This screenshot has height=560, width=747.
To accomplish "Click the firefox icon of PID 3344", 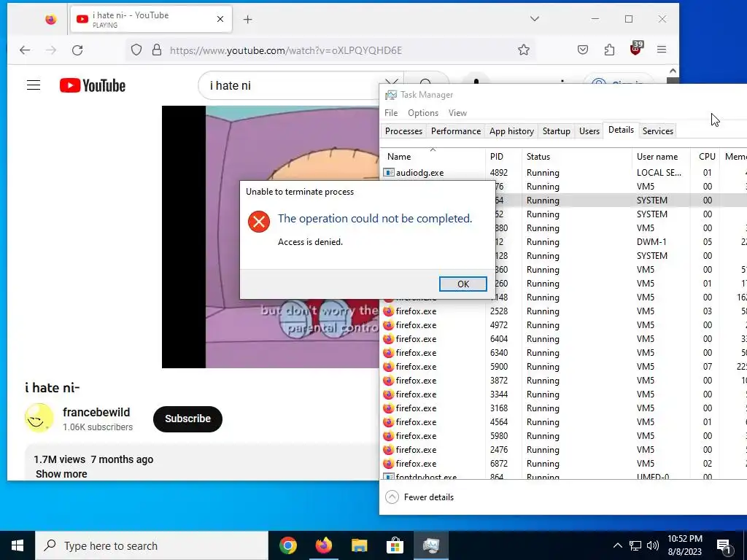I will [388, 394].
